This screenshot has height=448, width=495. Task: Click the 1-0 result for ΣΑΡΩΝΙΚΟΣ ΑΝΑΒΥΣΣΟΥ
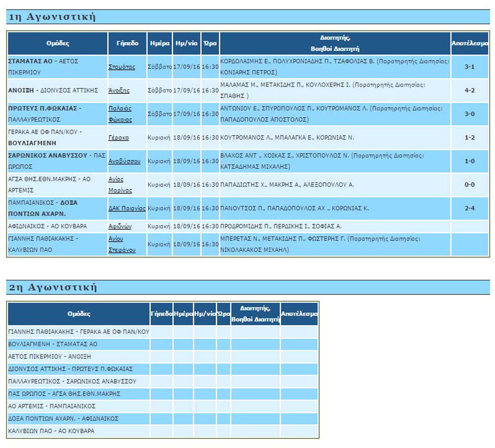470,161
